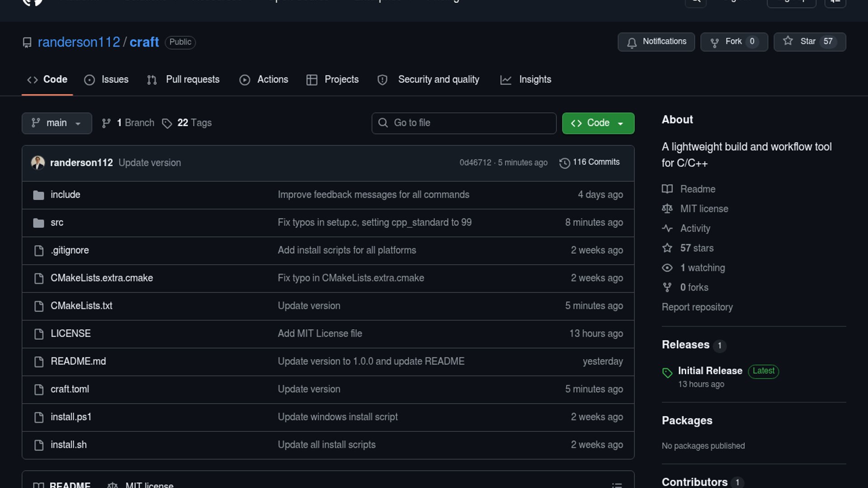Click Report repository link

click(x=697, y=307)
